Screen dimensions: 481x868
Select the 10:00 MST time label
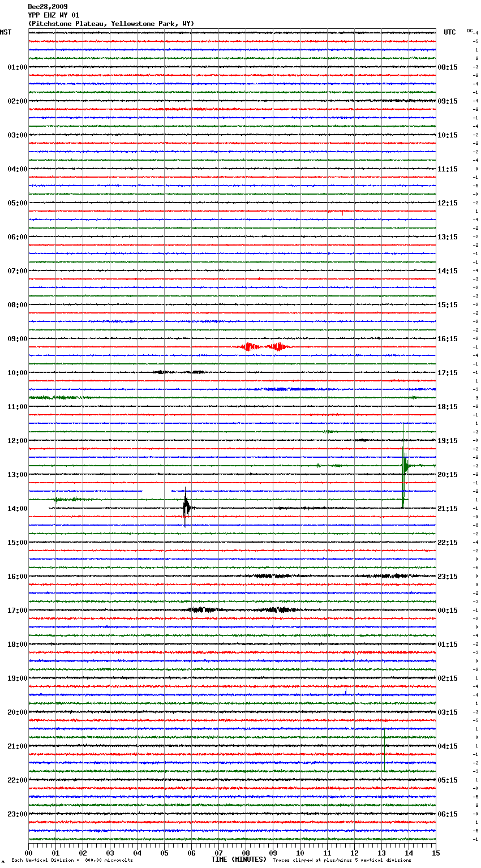pos(18,373)
